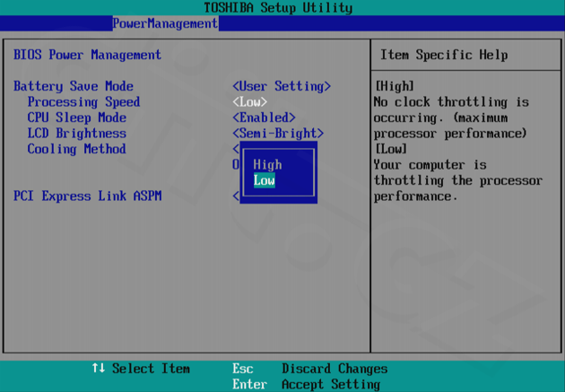
Task: Click the [High] help entry
Action: click(395, 86)
